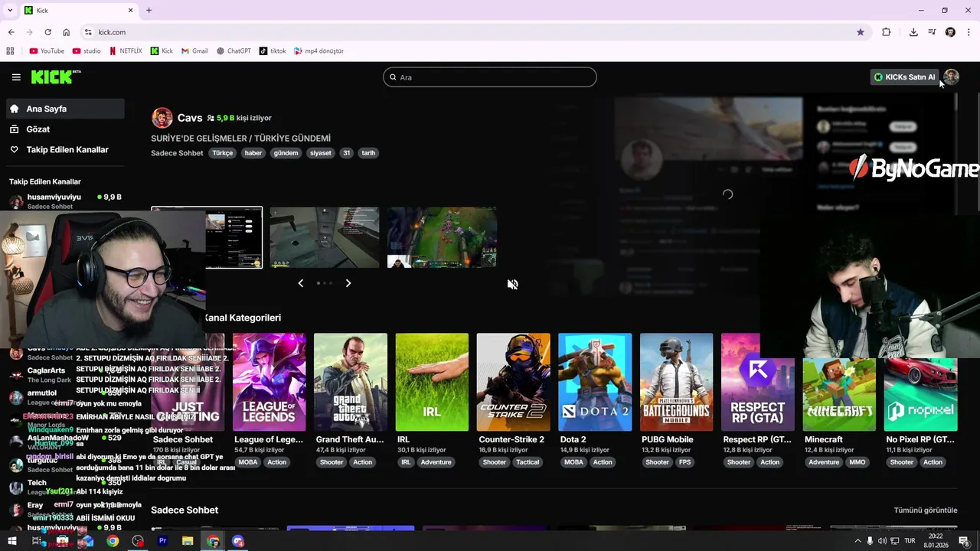Open husamviyuviyu followed channel in sidebar
The width and height of the screenshot is (980, 551).
click(x=65, y=201)
